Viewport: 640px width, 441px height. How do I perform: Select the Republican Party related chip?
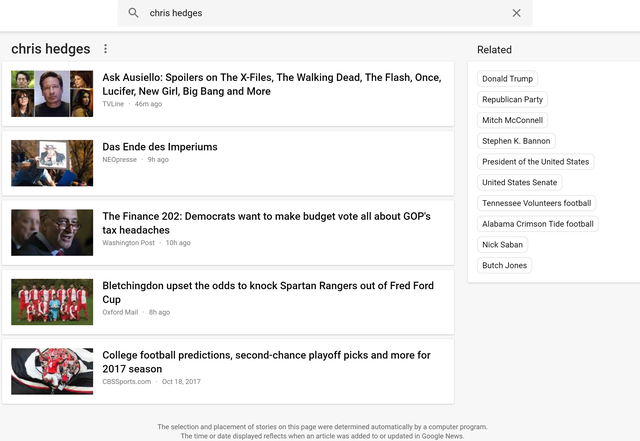point(512,100)
